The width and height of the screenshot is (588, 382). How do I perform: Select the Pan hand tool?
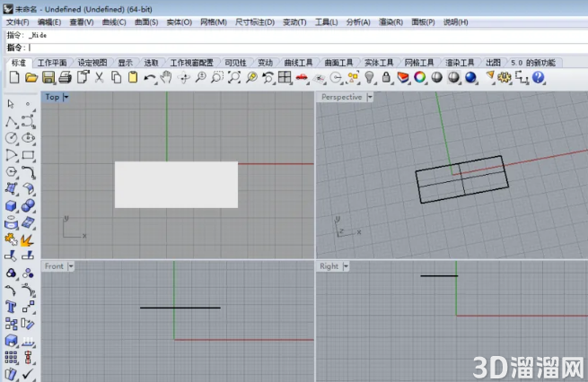[166, 77]
